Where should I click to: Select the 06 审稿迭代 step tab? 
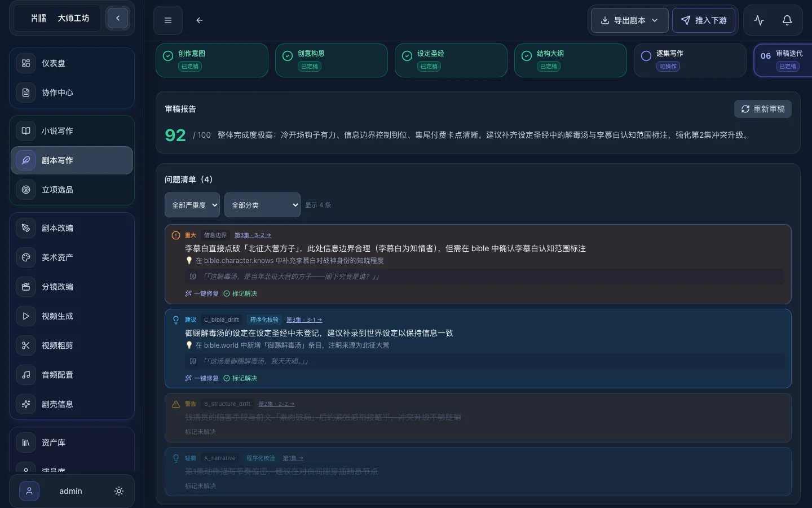[783, 60]
